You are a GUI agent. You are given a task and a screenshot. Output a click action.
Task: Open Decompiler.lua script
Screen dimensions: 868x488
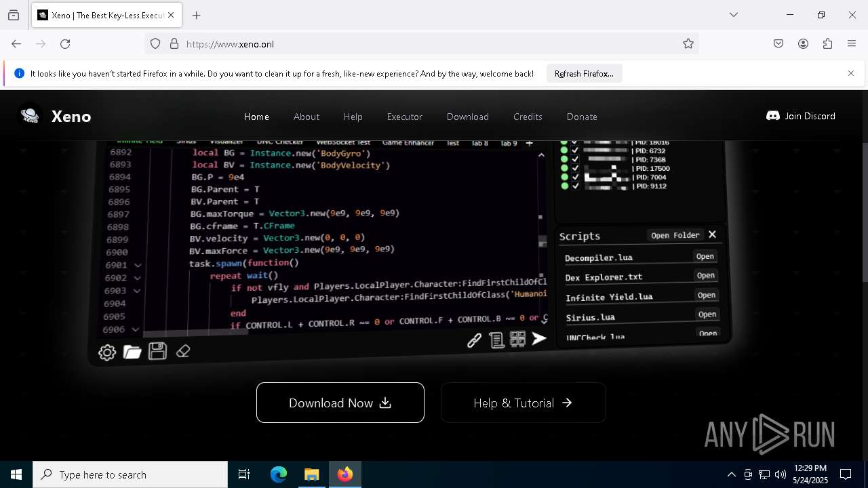point(705,256)
